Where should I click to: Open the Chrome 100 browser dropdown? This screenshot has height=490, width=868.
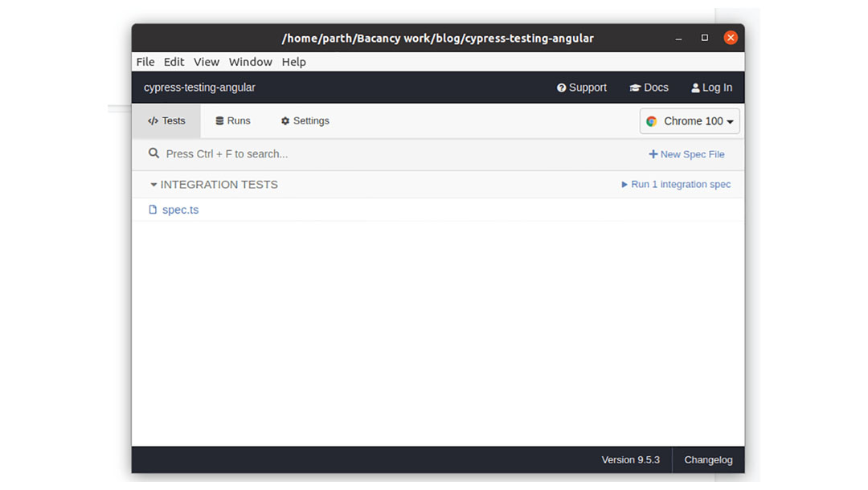690,121
